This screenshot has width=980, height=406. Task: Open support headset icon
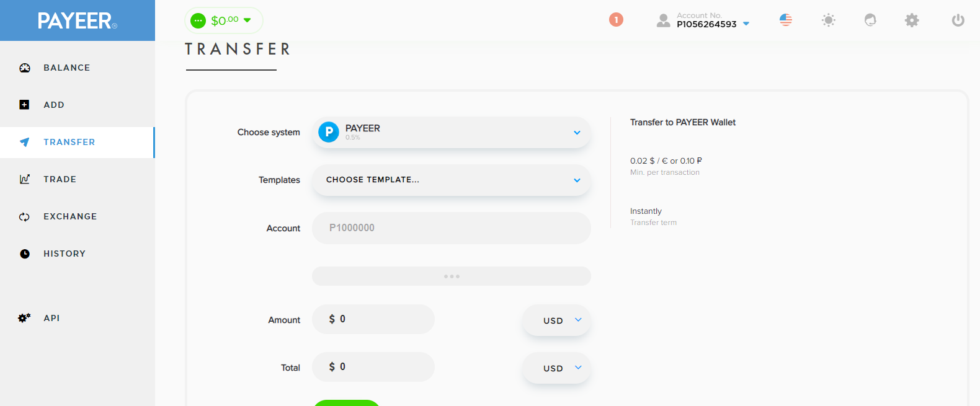[870, 20]
